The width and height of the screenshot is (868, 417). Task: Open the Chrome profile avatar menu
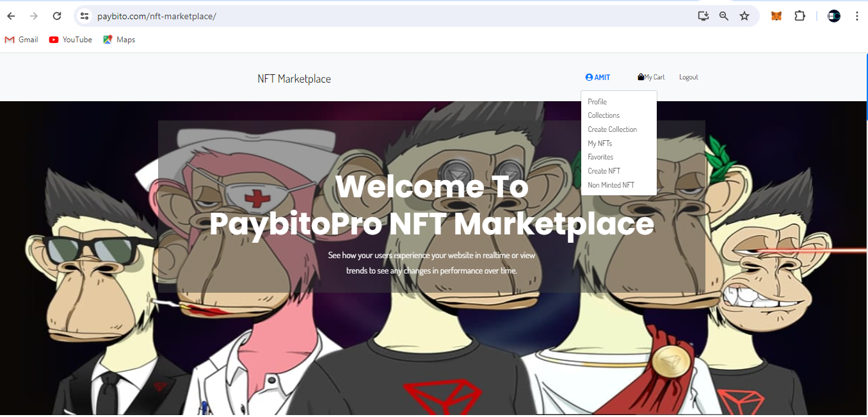click(x=833, y=15)
